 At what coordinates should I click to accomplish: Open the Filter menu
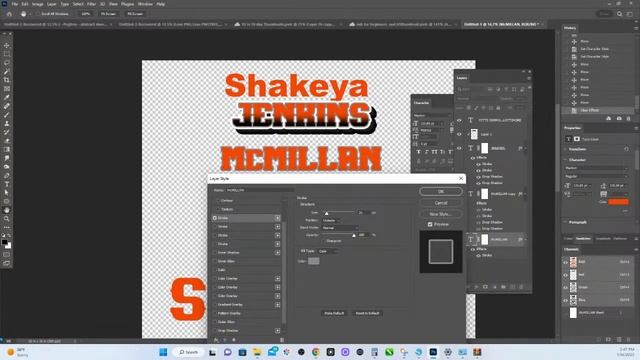91,4
